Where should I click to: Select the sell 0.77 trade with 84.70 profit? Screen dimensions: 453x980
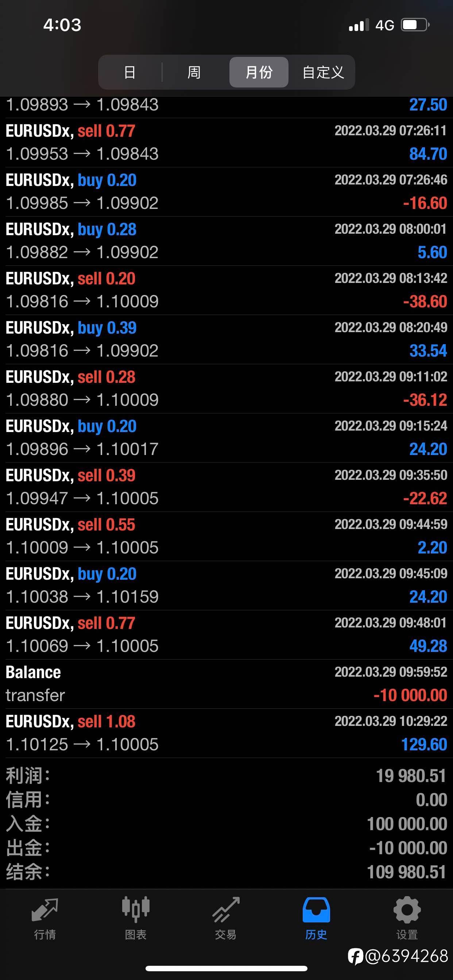[226, 143]
